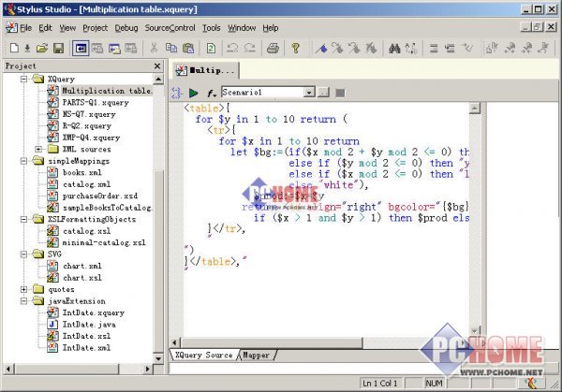Click the Project panel scroll-right arrow

pyautogui.click(x=147, y=369)
